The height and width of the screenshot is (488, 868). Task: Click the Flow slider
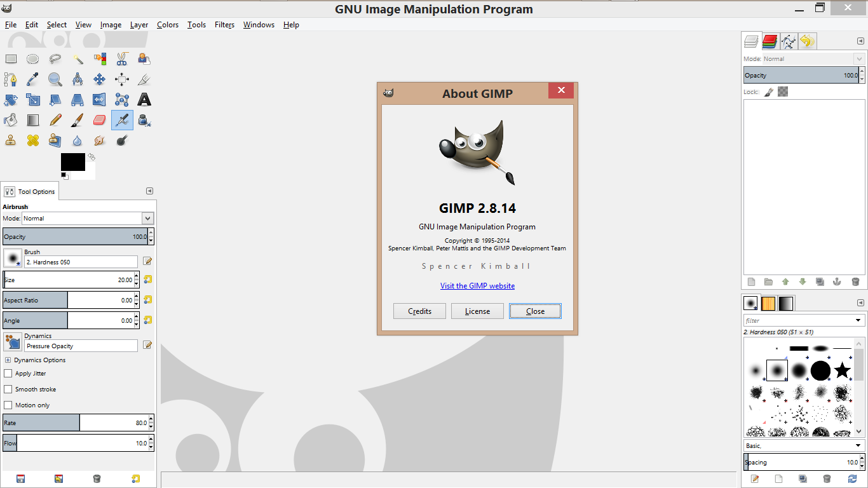click(x=75, y=443)
